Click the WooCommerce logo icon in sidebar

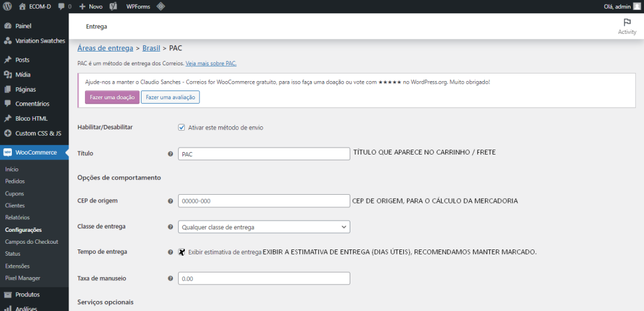click(8, 153)
